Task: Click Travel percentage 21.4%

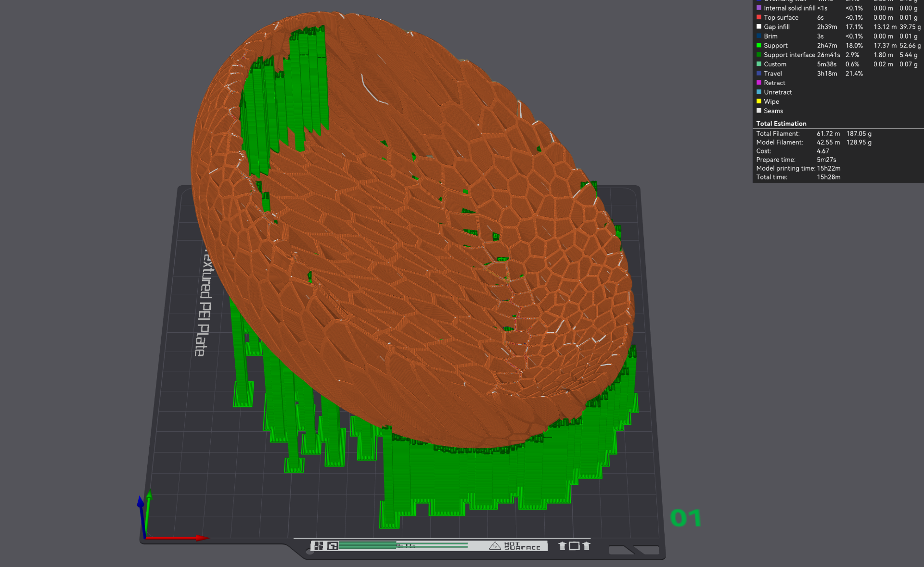Action: point(854,74)
